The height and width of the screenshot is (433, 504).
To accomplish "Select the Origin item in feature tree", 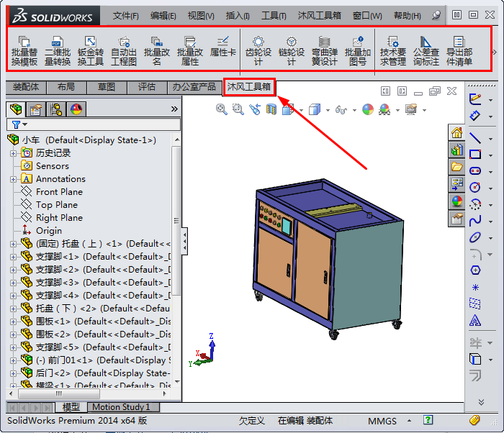I will click(48, 231).
